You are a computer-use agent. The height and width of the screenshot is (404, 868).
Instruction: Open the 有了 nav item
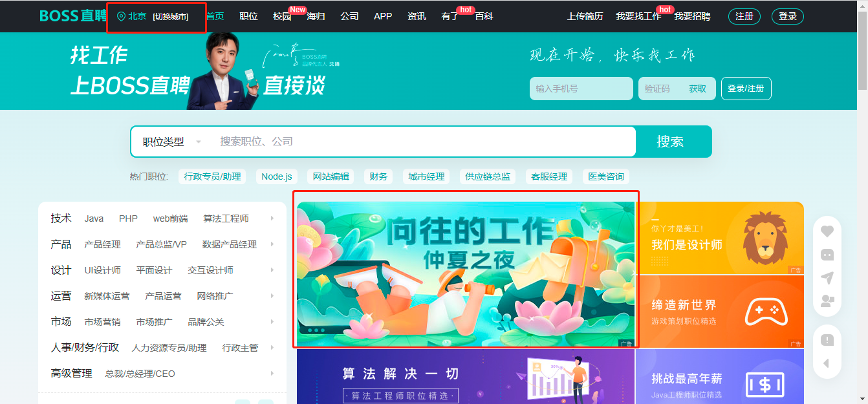(450, 16)
